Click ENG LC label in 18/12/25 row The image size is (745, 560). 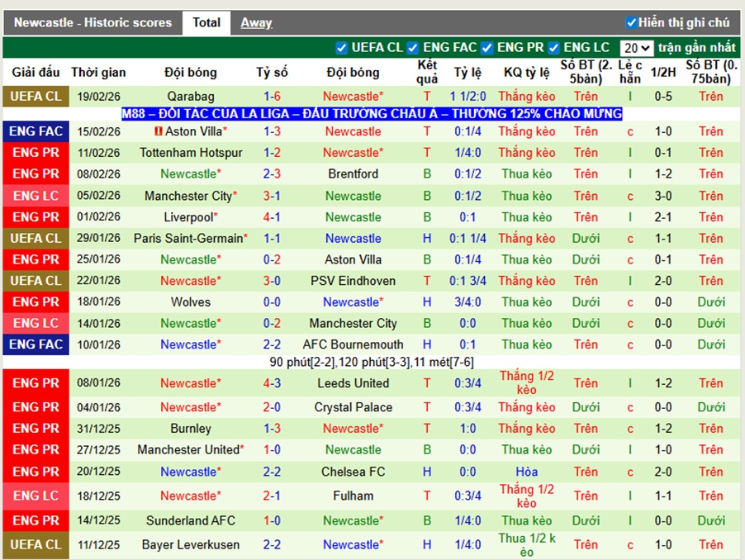[36, 496]
